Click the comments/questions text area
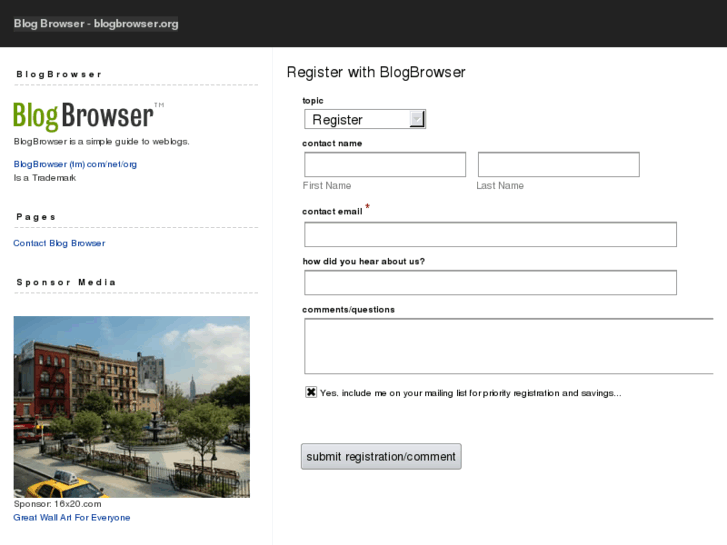The image size is (727, 545). click(x=509, y=346)
